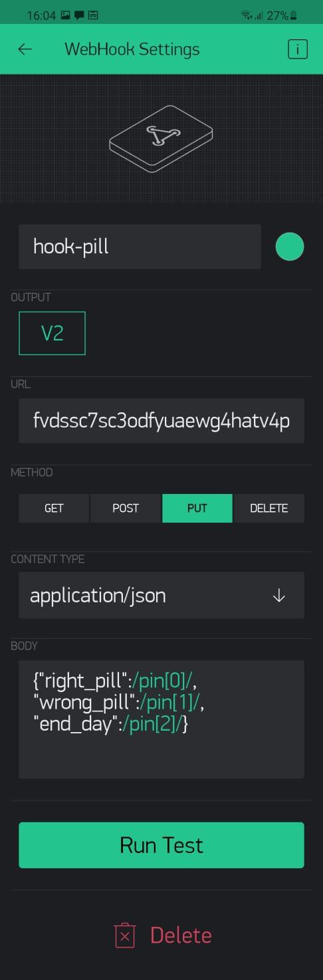Viewport: 323px width, 980px height.
Task: Select the POST method
Action: [126, 508]
